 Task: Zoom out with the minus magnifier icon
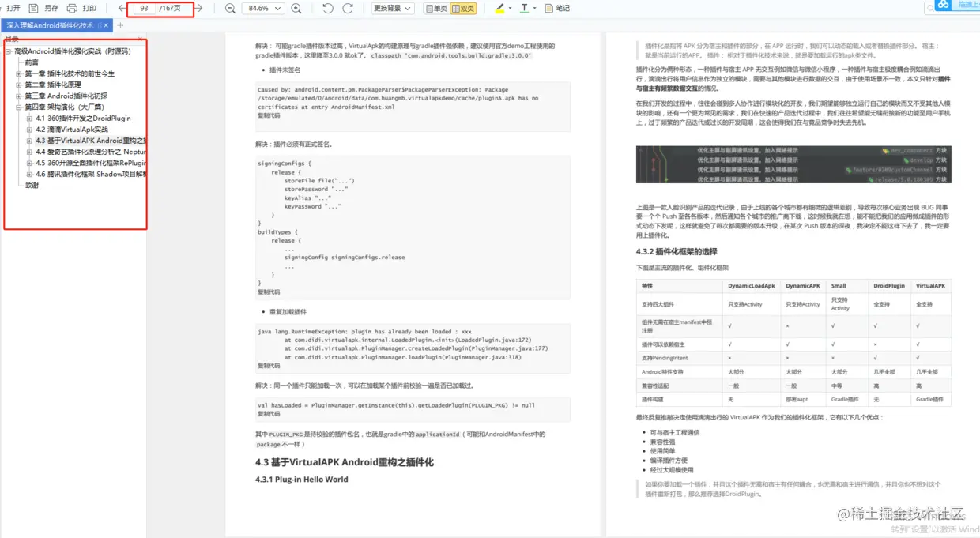tap(230, 9)
